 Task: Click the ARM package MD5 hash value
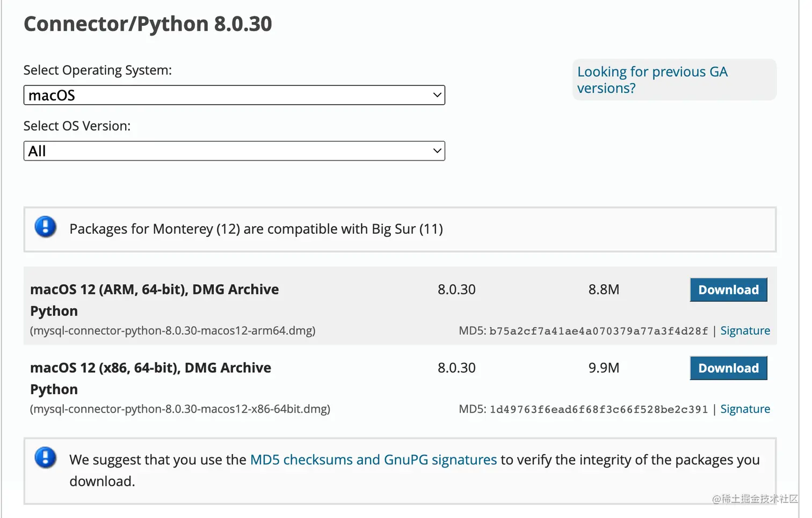coord(598,331)
